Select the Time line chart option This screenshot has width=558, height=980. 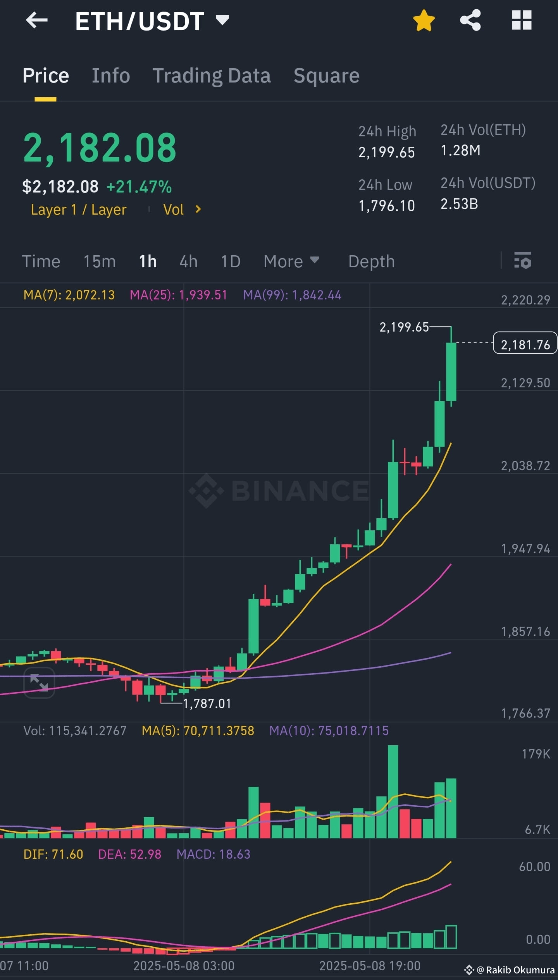pos(41,261)
